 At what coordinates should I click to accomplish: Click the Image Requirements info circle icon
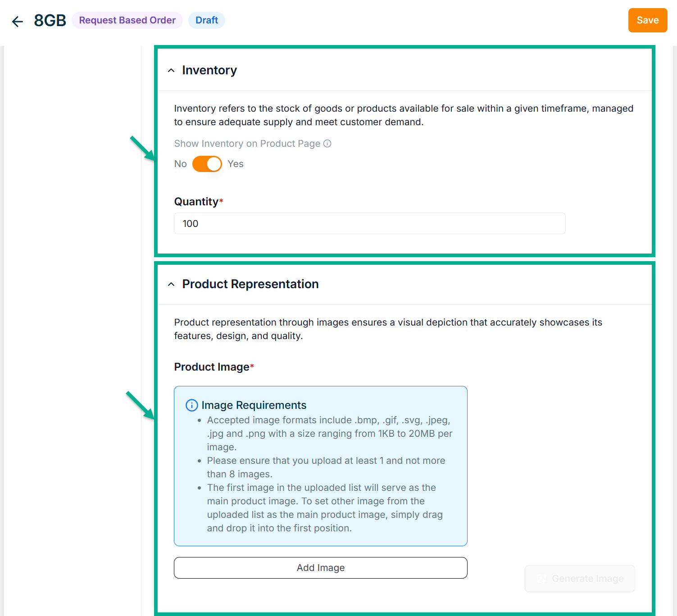191,405
